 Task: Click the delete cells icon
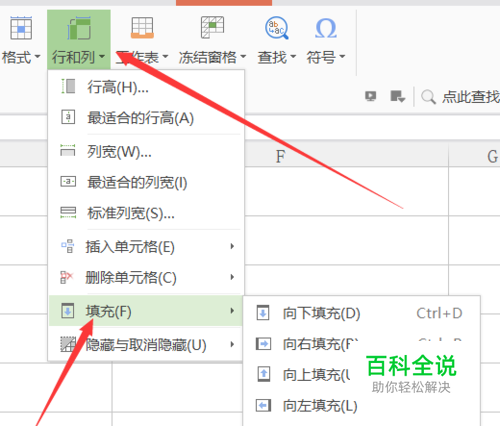click(x=66, y=277)
